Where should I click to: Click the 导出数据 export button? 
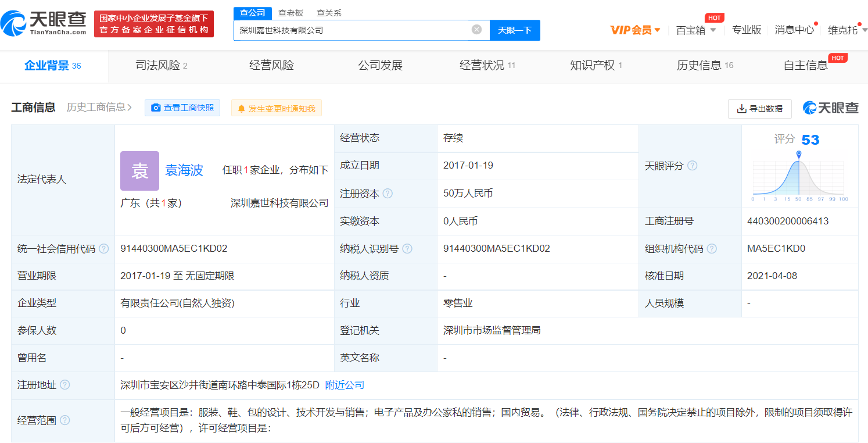[x=760, y=109]
